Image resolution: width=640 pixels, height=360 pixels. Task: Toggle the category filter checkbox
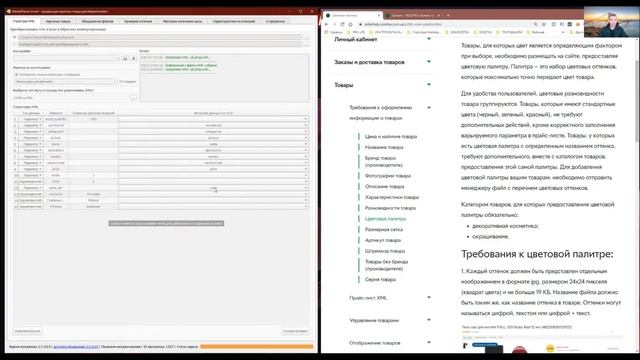point(16,75)
